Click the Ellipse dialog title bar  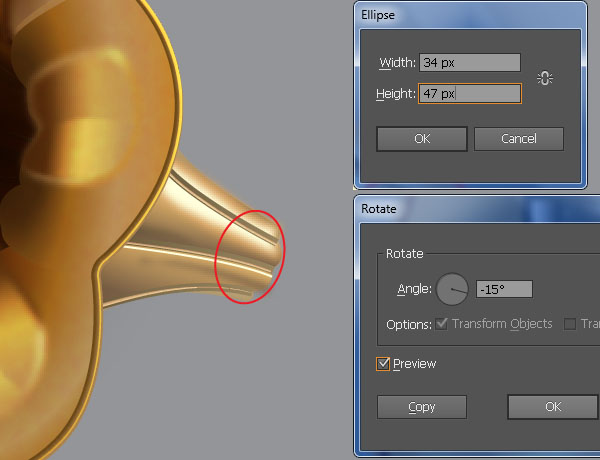tap(470, 15)
